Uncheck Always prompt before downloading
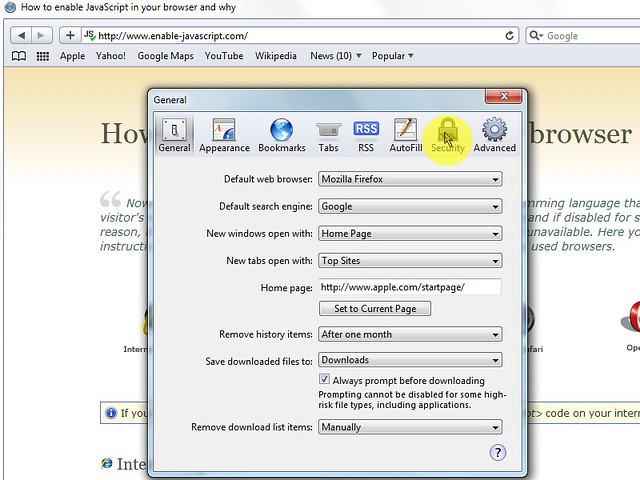This screenshot has height=480, width=640. pos(325,380)
